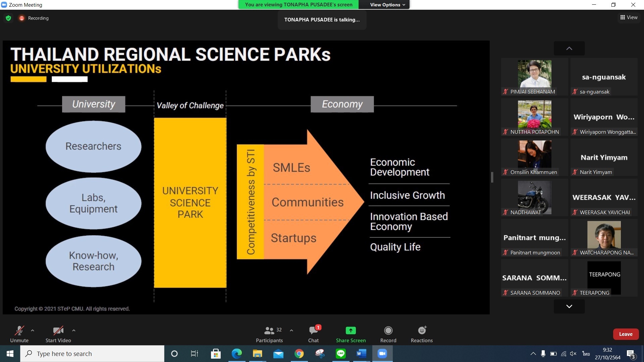Expand participants options arrow
Viewport: 644px width, 362px height.
[291, 330]
